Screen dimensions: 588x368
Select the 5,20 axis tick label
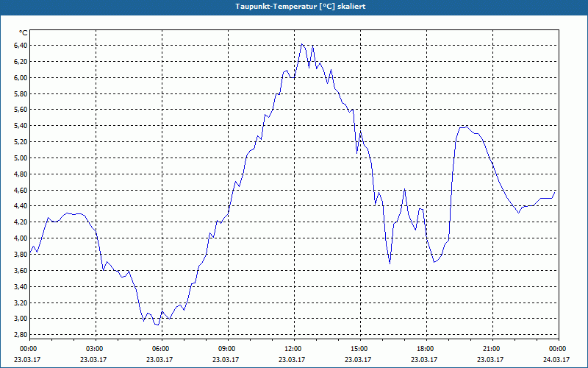click(21, 142)
